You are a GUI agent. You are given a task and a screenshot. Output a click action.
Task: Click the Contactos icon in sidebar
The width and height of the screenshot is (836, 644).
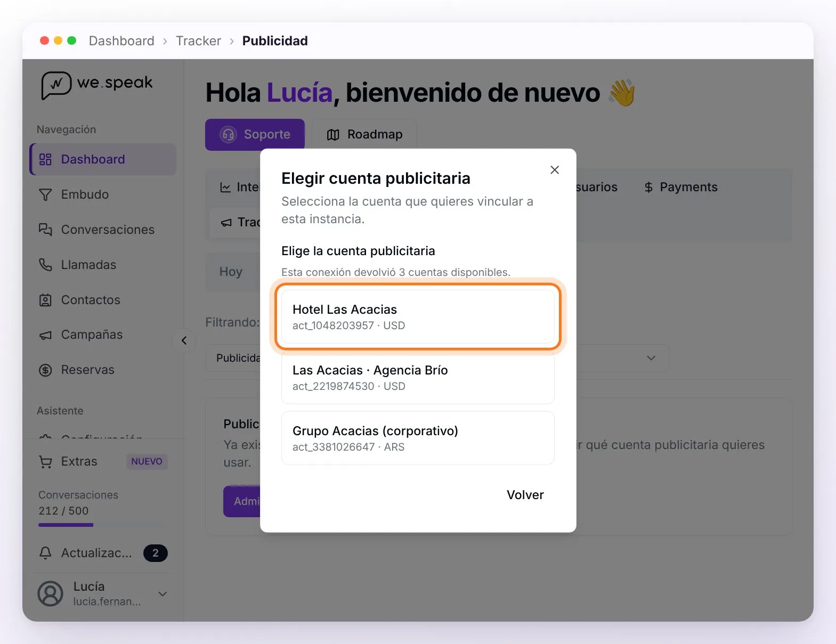tap(45, 300)
